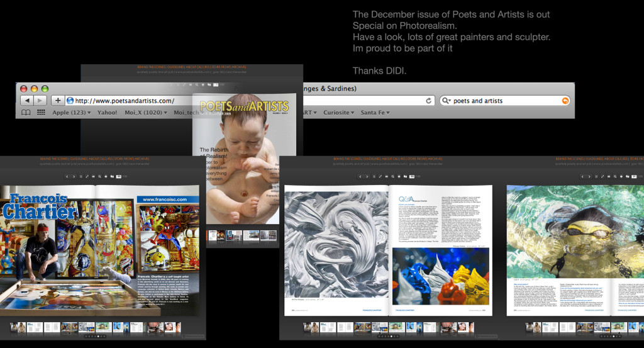Next page arrow in Q&A viewer window
Image resolution: width=644 pixels, height=348 pixels.
[367, 177]
